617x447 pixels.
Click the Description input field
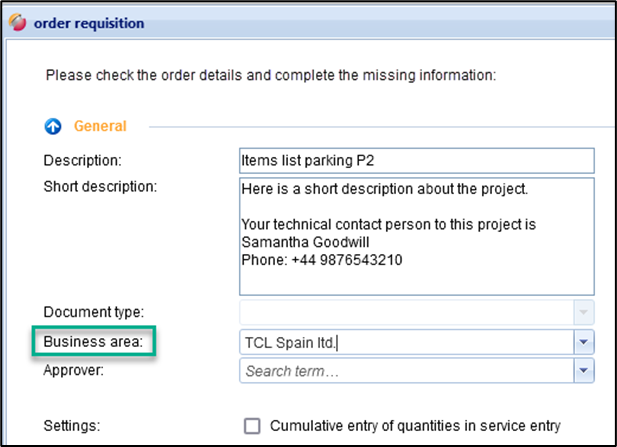tap(416, 160)
